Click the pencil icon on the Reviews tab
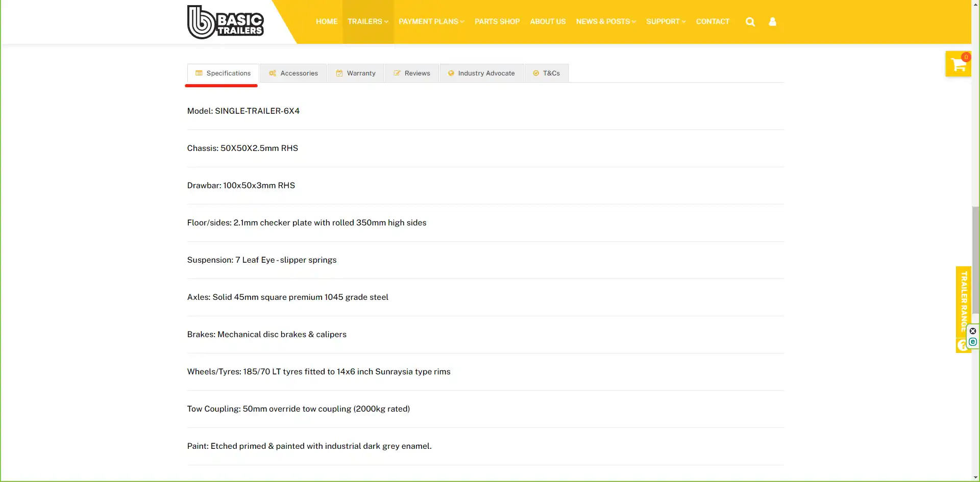The height and width of the screenshot is (482, 980). (x=397, y=73)
